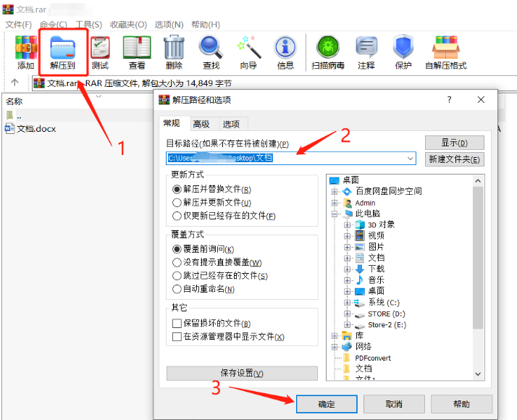Image resolution: width=517 pixels, height=420 pixels.
Task: Select 仅更新已经存在的文件 radio option
Action: [x=177, y=216]
